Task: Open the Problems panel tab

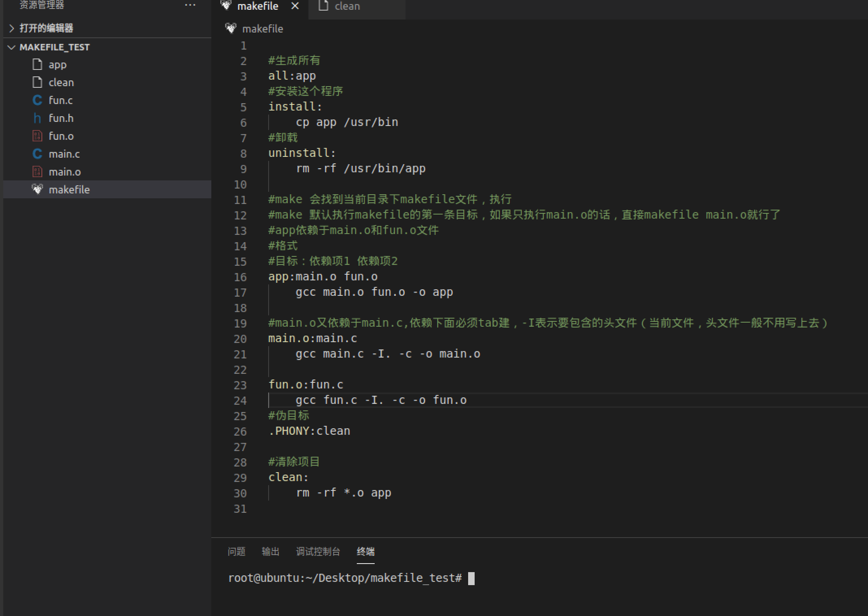Action: [x=237, y=551]
